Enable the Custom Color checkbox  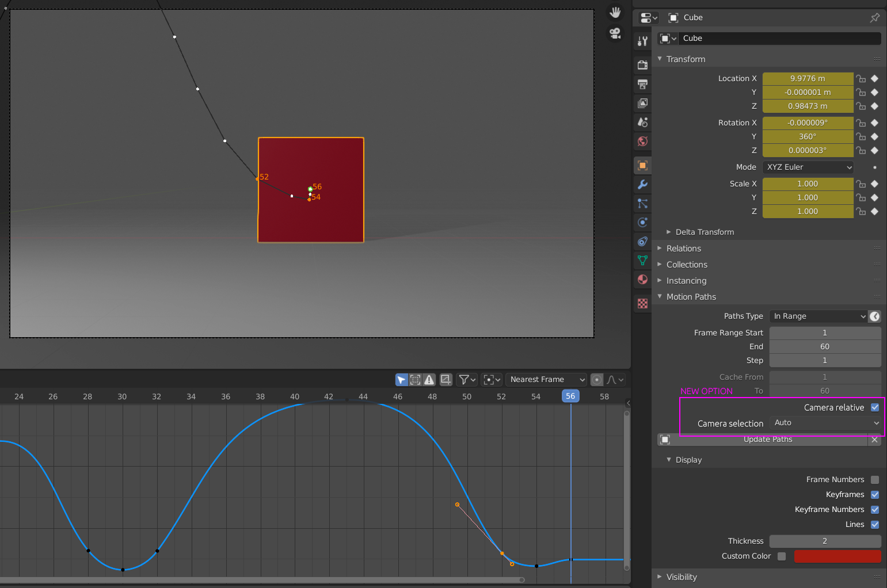pos(782,556)
